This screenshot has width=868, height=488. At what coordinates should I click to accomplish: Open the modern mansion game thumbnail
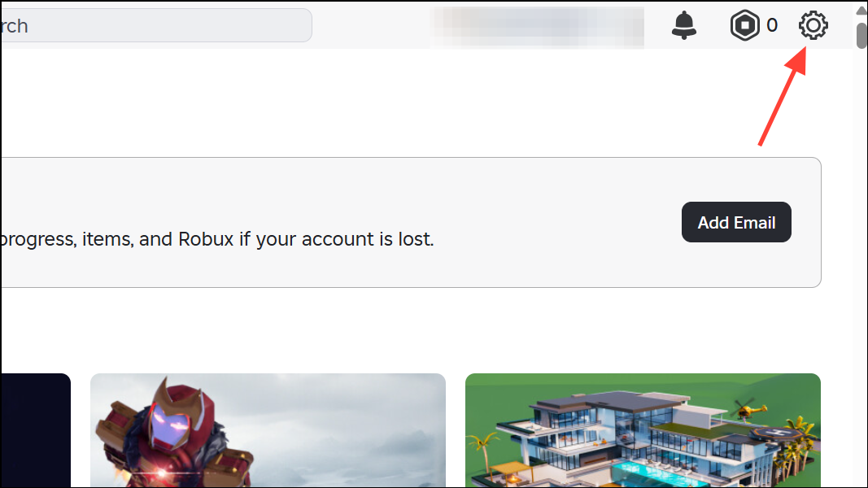(x=643, y=430)
